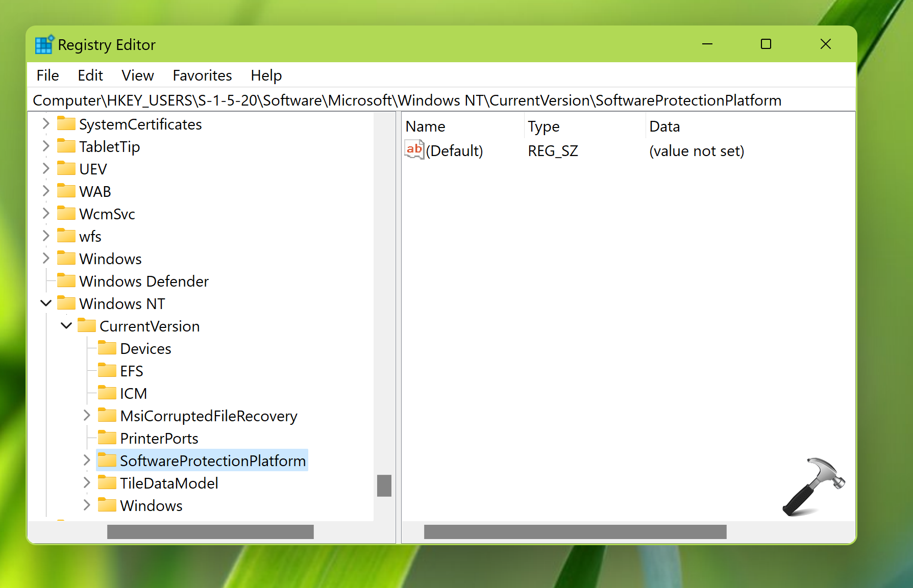Open the Favorites menu
Viewport: 913px width, 588px height.
tap(202, 75)
